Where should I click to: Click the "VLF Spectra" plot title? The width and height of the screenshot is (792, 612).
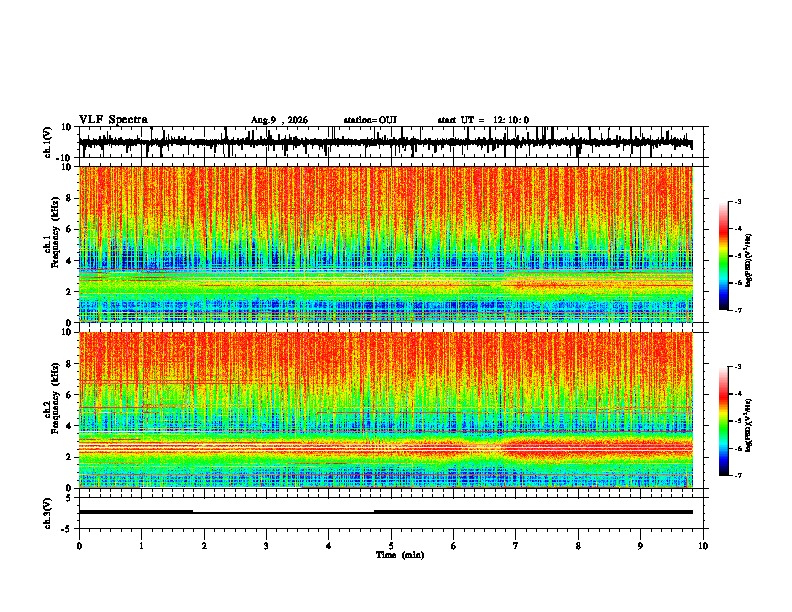tap(113, 120)
